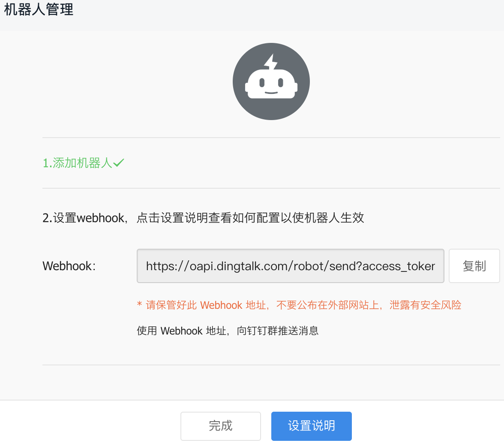Click the orange Webhook security warning text
This screenshot has height=446, width=504.
(299, 305)
